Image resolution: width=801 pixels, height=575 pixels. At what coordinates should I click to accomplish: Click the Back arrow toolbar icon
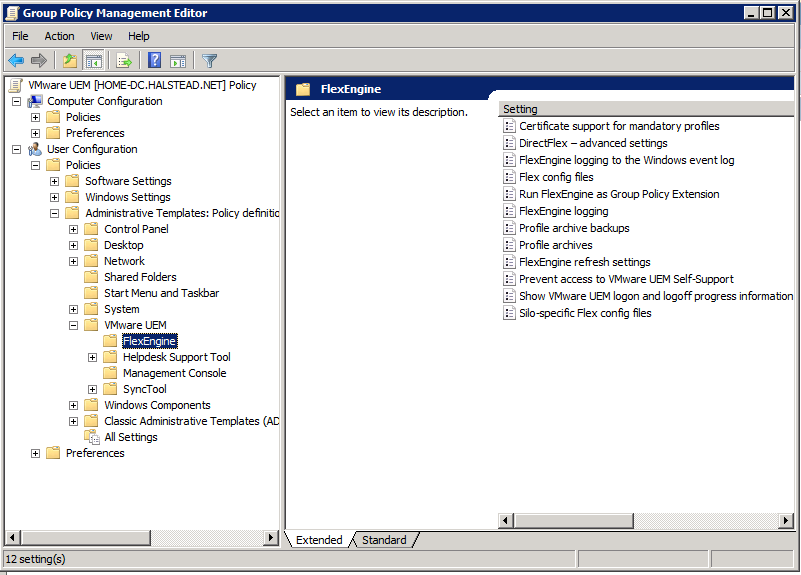[x=16, y=61]
